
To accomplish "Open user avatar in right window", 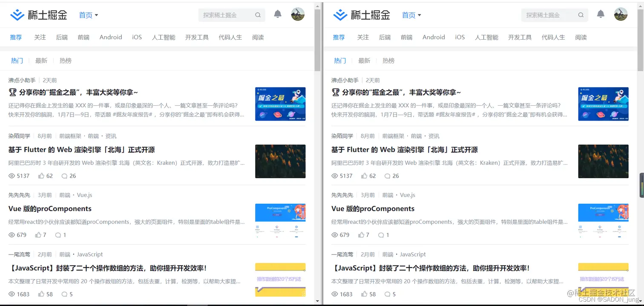I will 621,14.
